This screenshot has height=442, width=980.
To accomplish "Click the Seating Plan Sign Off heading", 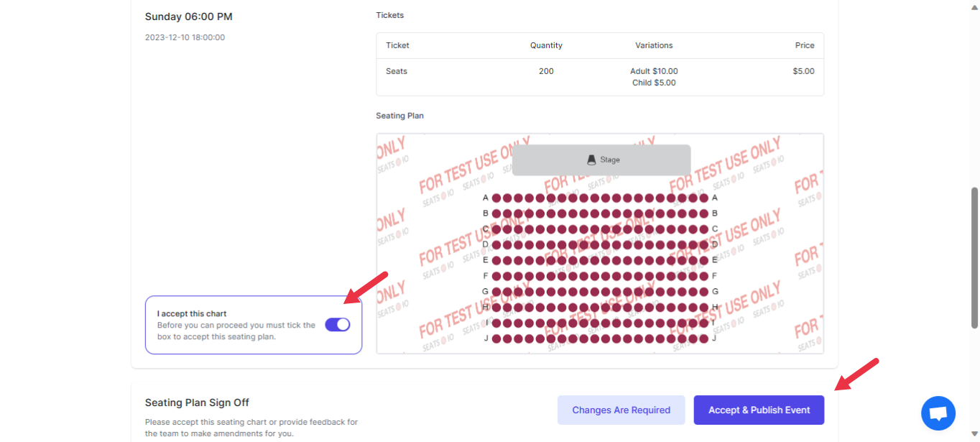I will click(x=197, y=402).
